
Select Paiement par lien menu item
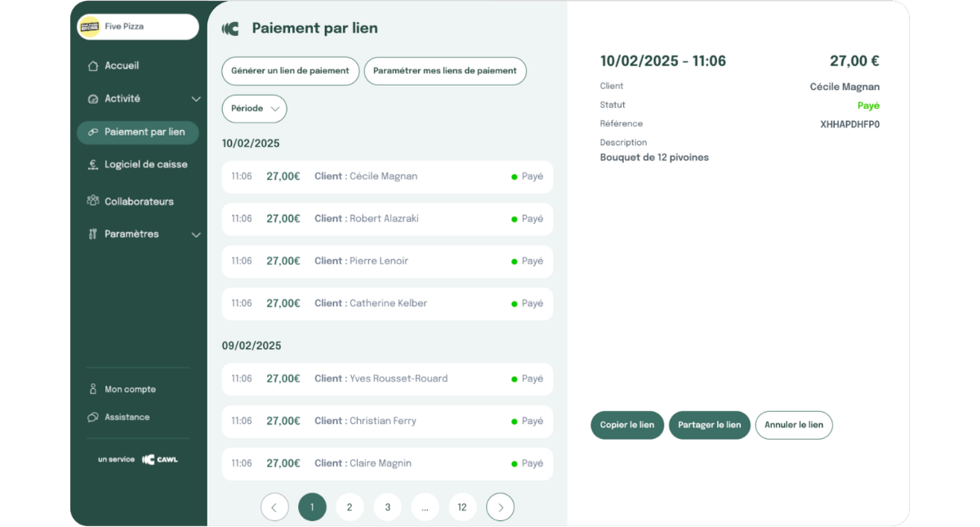tap(138, 132)
